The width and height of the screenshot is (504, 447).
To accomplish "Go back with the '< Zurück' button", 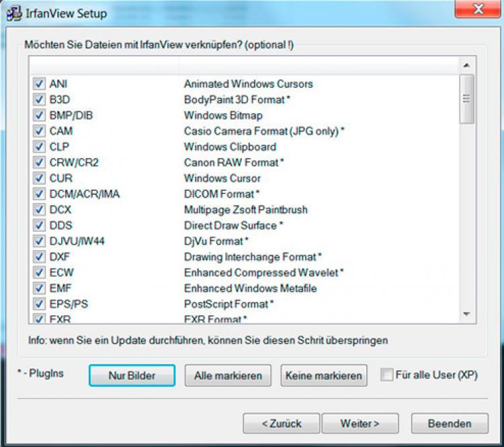I will coord(281,423).
